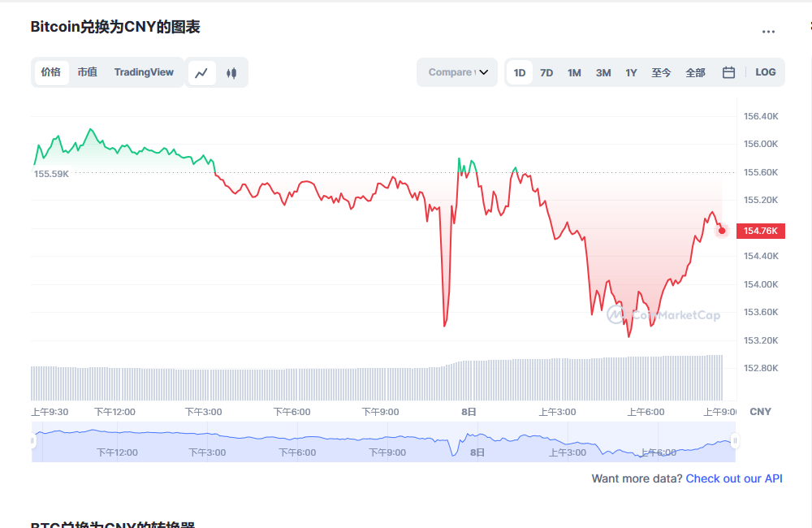The width and height of the screenshot is (812, 528).
Task: Switch chart to 市值 view
Action: click(x=87, y=72)
